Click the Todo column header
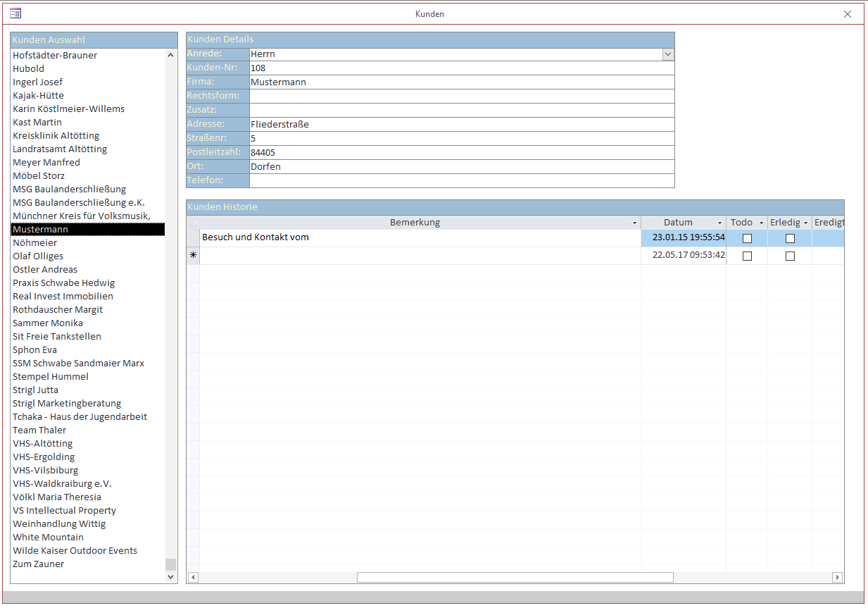Image resolution: width=868 pixels, height=608 pixels. tap(741, 223)
